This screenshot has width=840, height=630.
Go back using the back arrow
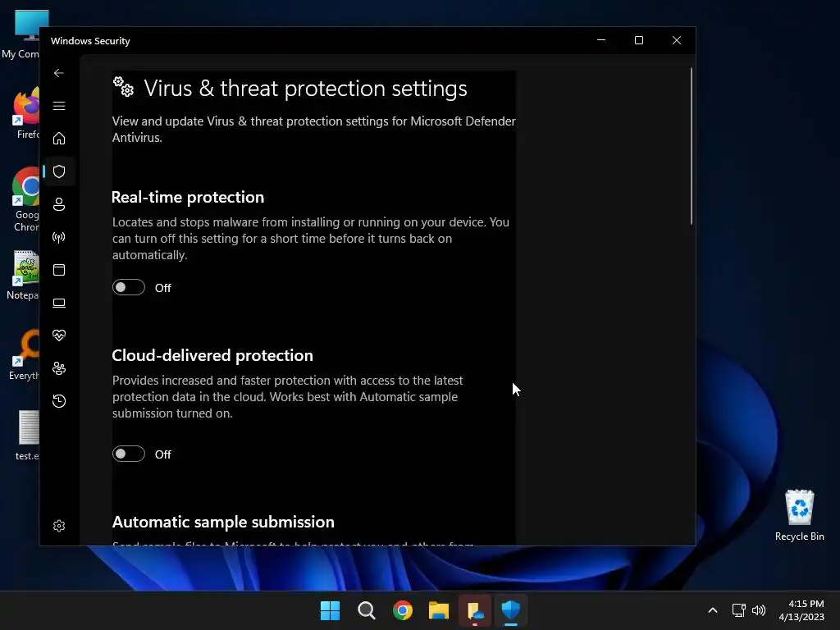click(x=59, y=73)
